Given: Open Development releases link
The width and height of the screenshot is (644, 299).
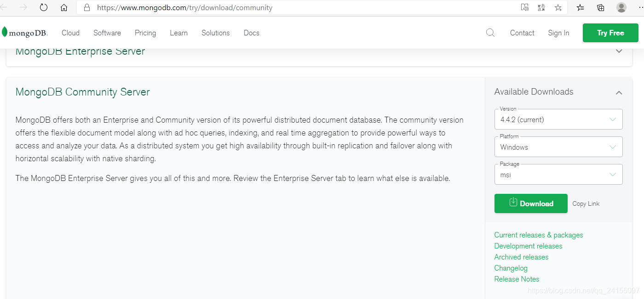Looking at the screenshot, I should pyautogui.click(x=528, y=246).
